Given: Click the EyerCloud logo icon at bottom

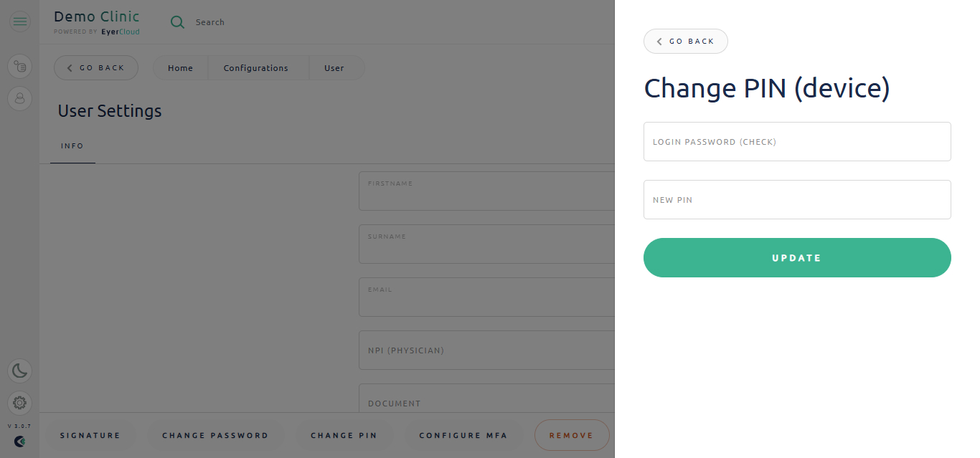Looking at the screenshot, I should [x=20, y=441].
